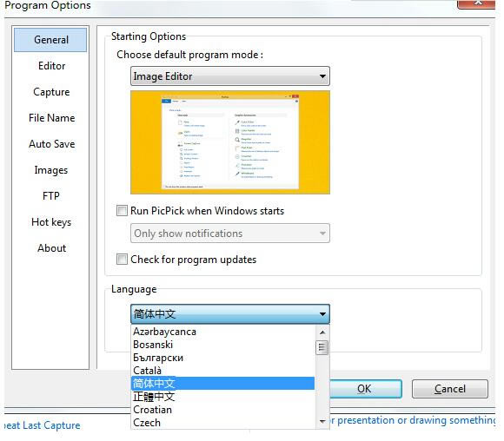The width and height of the screenshot is (504, 441).
Task: Click the language list scroll-down arrow
Action: click(x=322, y=421)
